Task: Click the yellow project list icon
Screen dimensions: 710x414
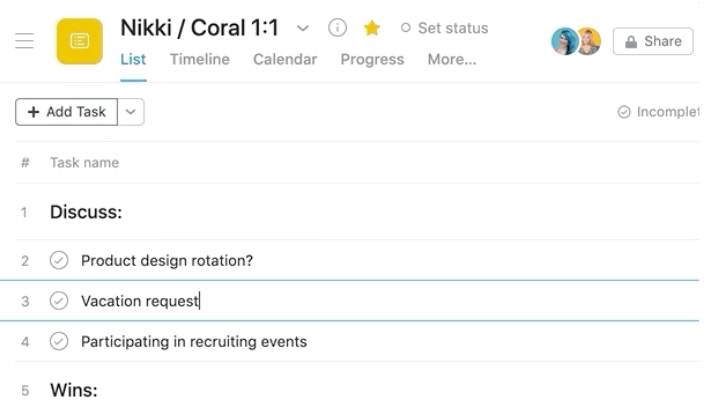Action: (x=79, y=41)
